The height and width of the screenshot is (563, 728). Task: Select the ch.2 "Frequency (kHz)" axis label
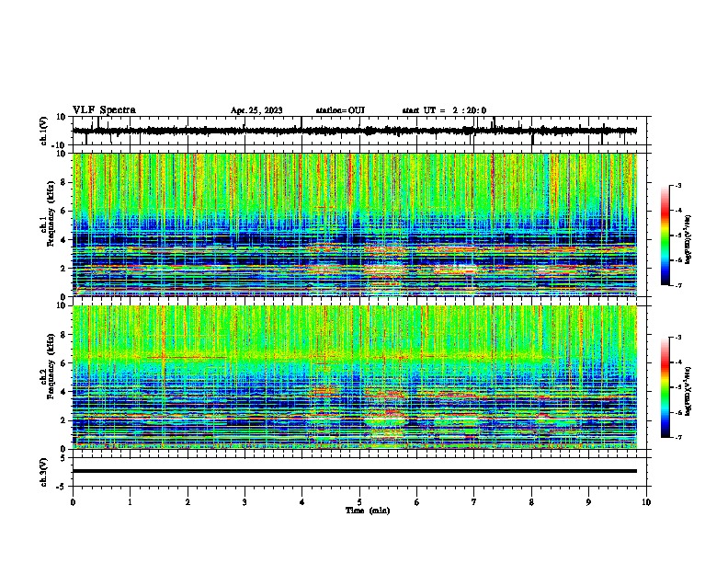51,366
